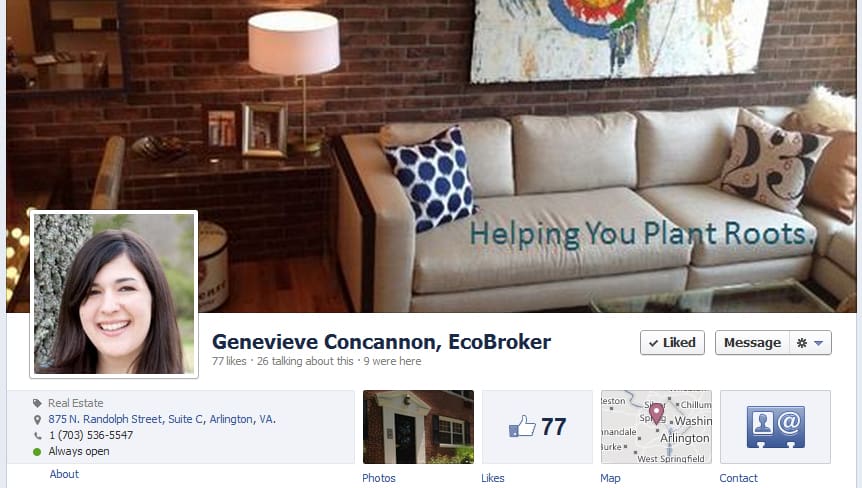Image resolution: width=862 pixels, height=488 pixels.
Task: Click the red map marker pin
Action: 656,413
